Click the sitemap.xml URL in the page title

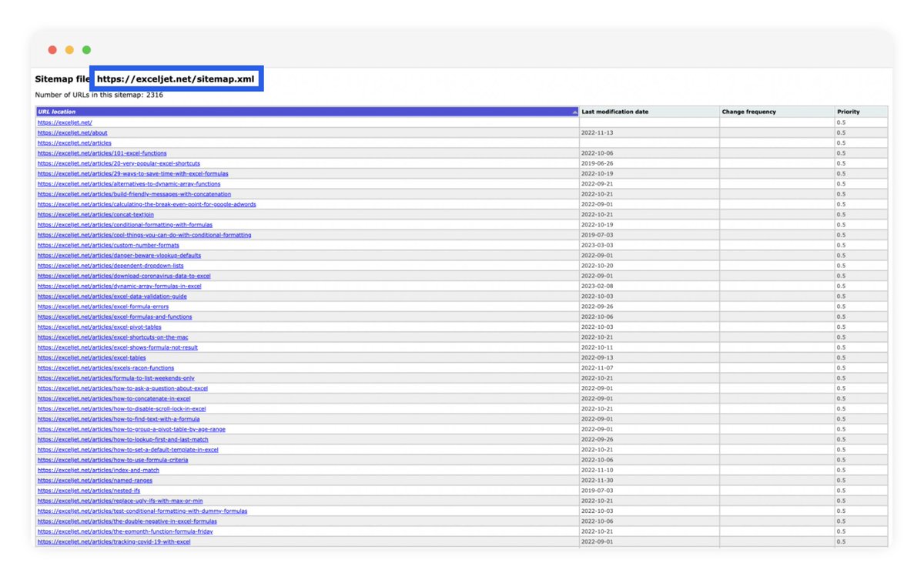(x=176, y=79)
